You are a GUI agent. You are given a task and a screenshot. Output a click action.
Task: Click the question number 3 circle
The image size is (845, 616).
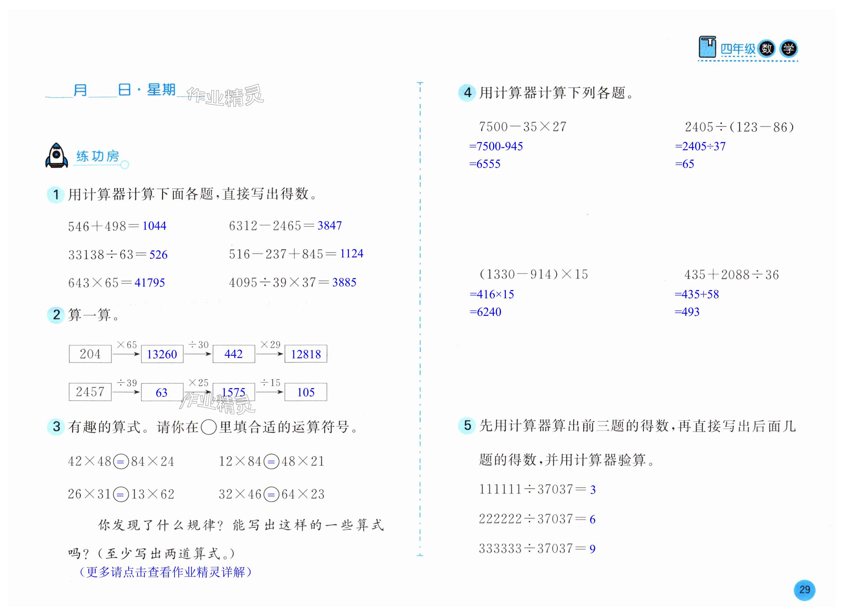tap(56, 426)
